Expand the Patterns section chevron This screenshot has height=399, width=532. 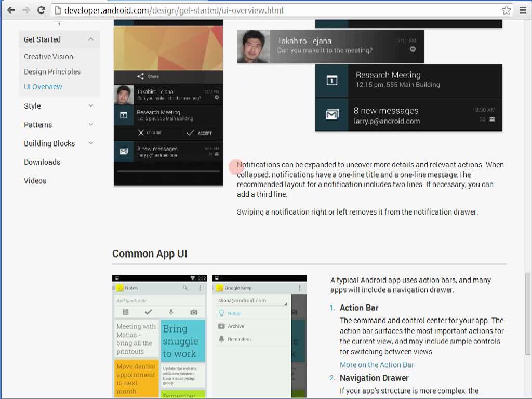click(x=90, y=125)
